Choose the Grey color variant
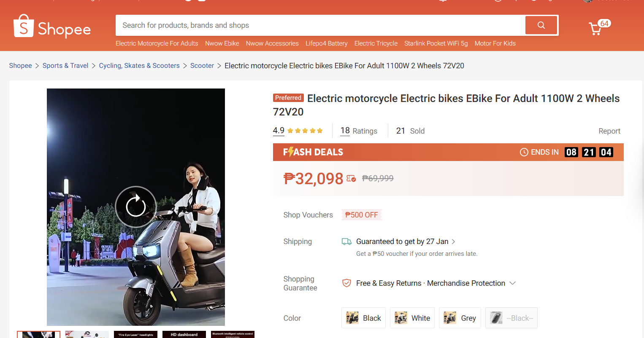The width and height of the screenshot is (644, 338). pos(460,318)
